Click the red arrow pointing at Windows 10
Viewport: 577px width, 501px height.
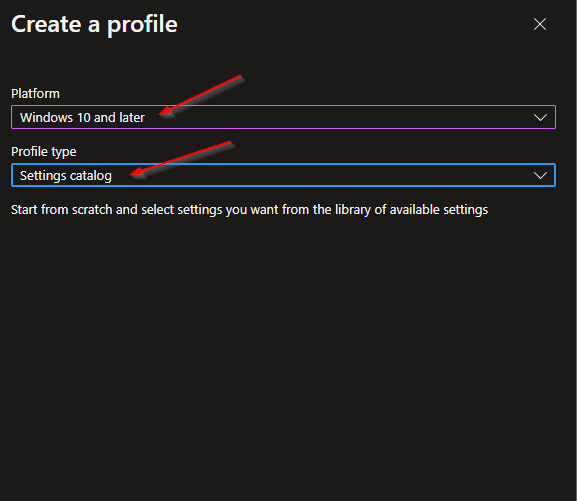(202, 95)
